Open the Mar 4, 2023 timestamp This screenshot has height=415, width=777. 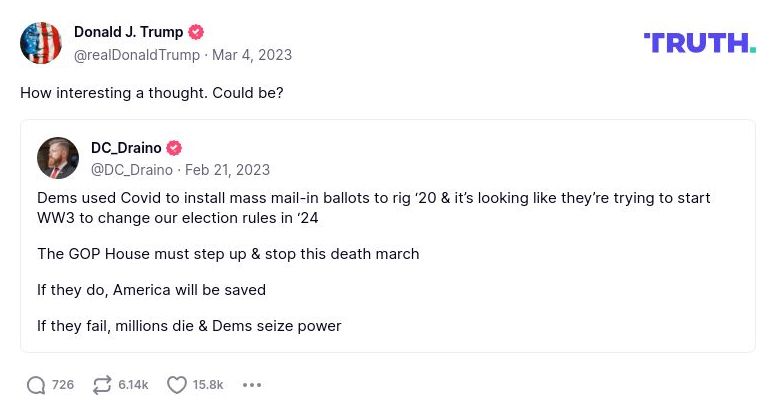pyautogui.click(x=252, y=54)
